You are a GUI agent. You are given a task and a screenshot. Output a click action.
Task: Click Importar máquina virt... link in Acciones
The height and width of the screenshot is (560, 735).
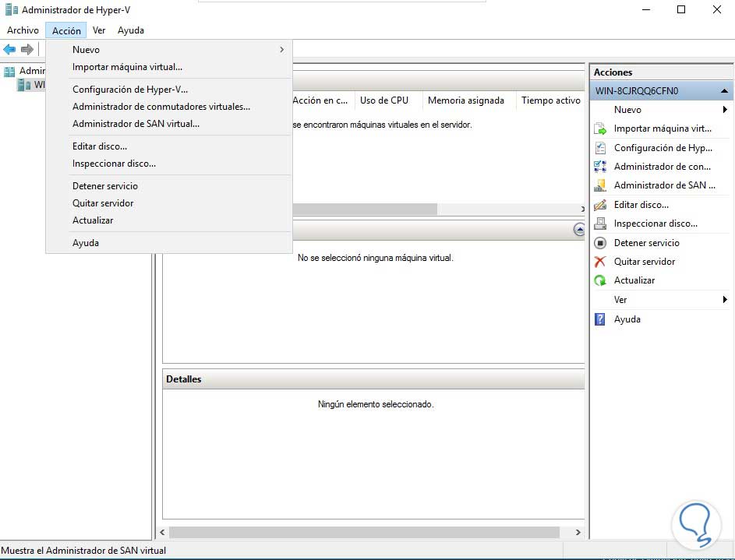[x=663, y=129]
